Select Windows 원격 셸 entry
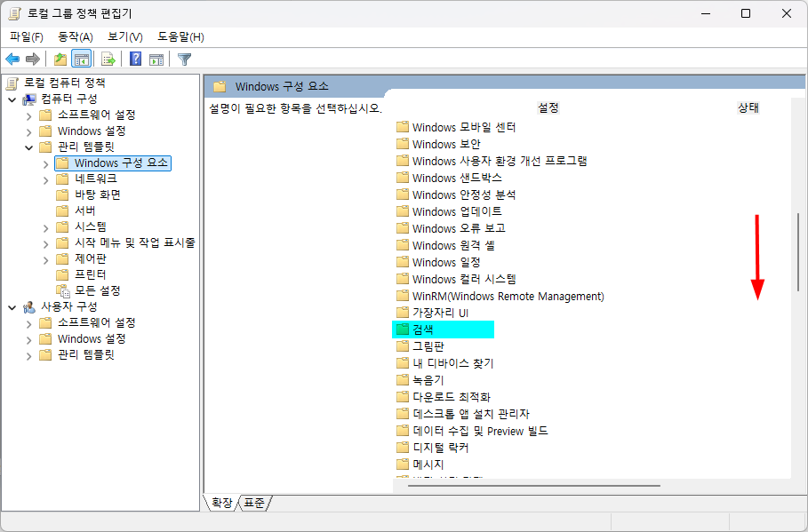Image resolution: width=808 pixels, height=532 pixels. [453, 245]
